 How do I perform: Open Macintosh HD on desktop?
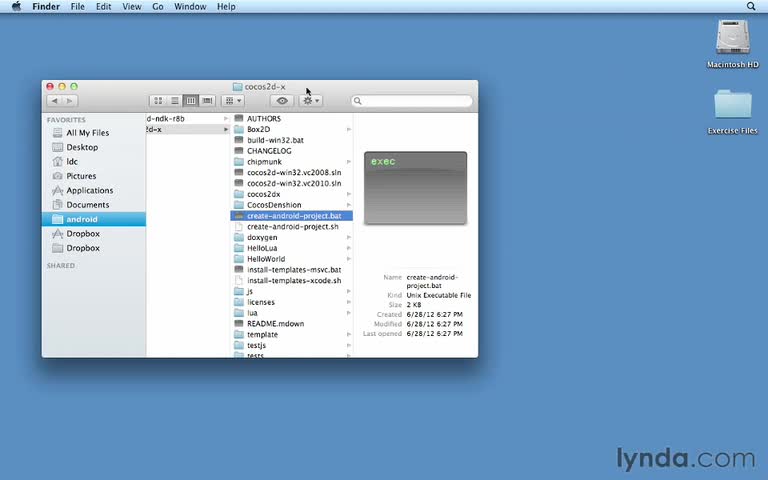click(733, 44)
